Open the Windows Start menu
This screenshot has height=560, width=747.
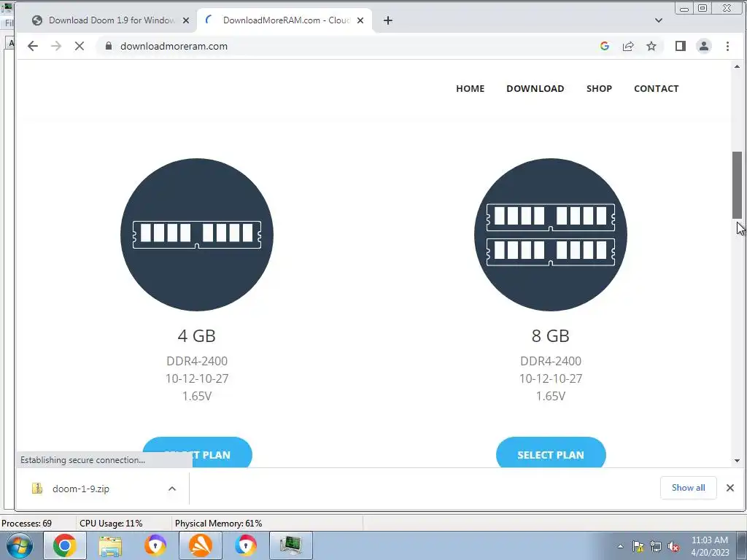point(20,545)
